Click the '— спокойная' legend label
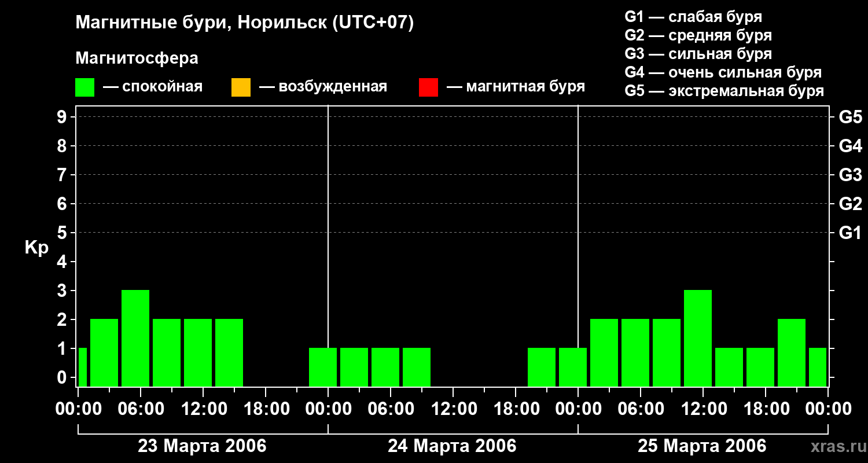Viewport: 868px width, 463px height. 153,87
